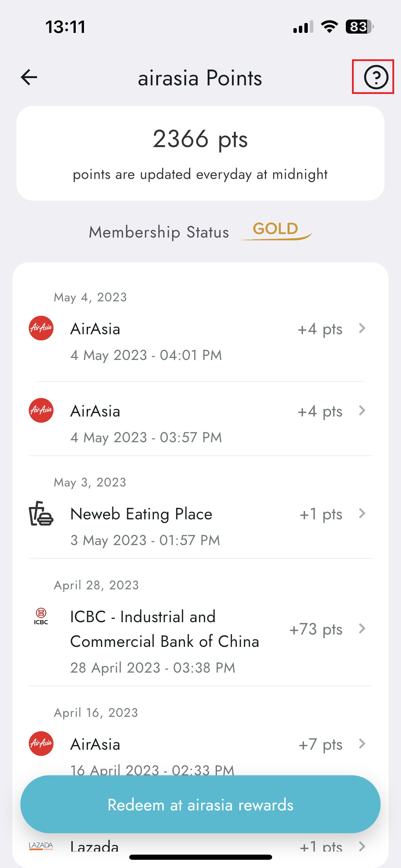Open the Neweb Eating Place transaction title
This screenshot has width=401, height=868.
(141, 514)
